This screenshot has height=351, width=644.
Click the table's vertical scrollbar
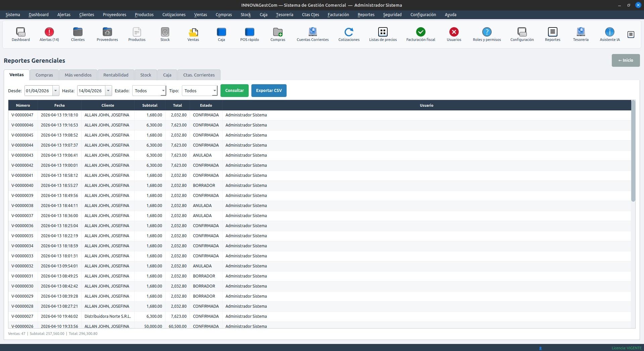(x=633, y=151)
